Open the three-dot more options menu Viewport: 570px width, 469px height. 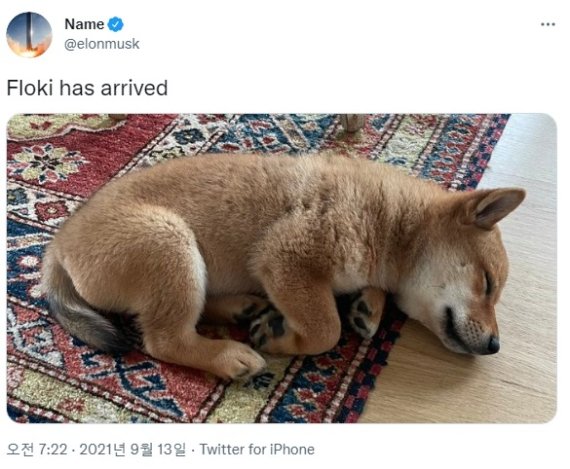coord(547,24)
